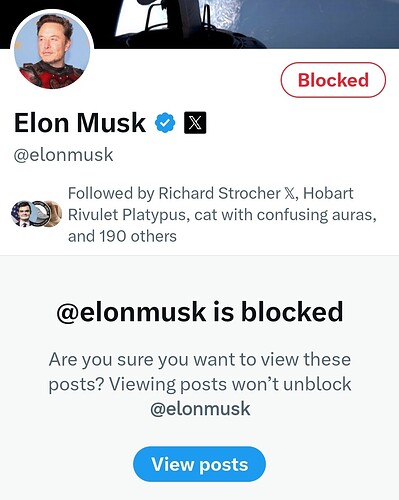399x500 pixels.
Task: Click the '@elonmusk is blocked' heading
Action: click(200, 312)
